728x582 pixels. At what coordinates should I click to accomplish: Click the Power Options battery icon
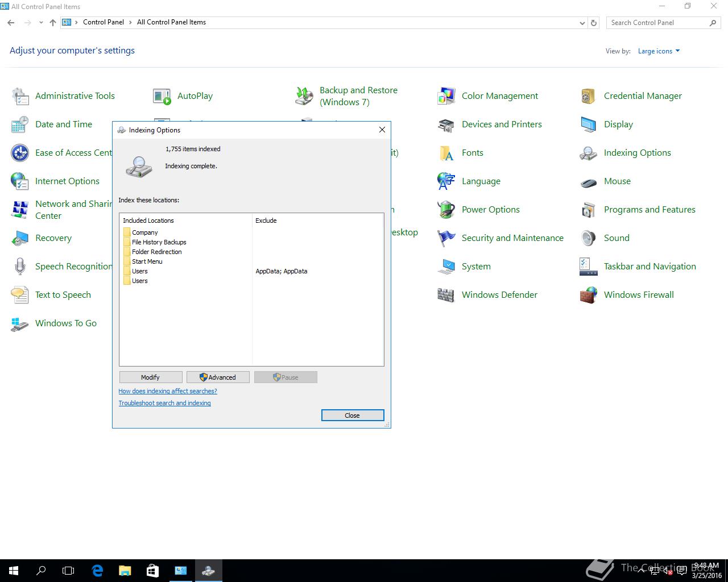coord(446,210)
